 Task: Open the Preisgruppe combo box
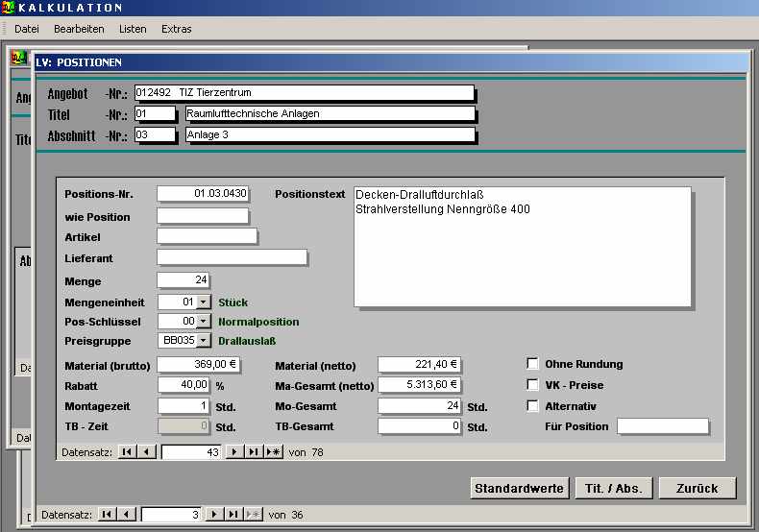(x=203, y=341)
